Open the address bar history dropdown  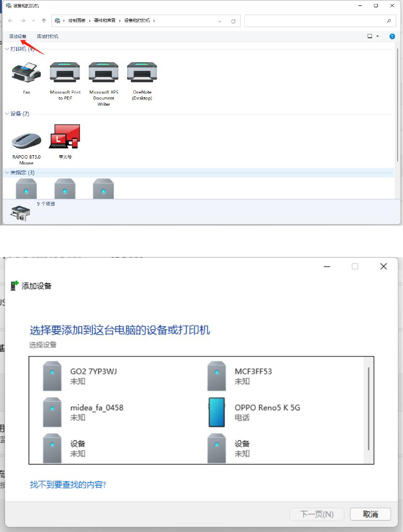[x=220, y=21]
